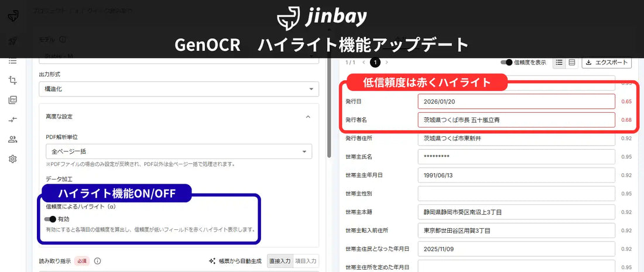This screenshot has width=644, height=272.
Task: Open the users management sidebar icon
Action: pyautogui.click(x=13, y=139)
